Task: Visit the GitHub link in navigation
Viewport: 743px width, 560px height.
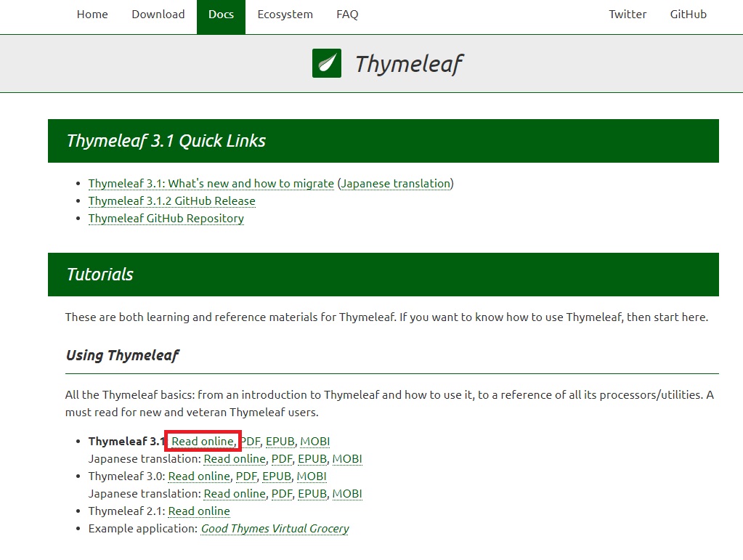Action: pyautogui.click(x=688, y=15)
